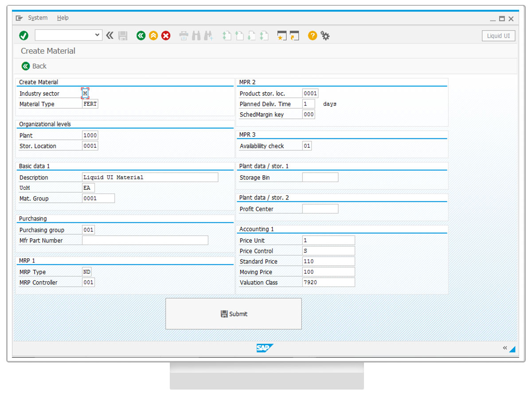This screenshot has height=394, width=532.
Task: Click the Mfr Part Number field
Action: point(145,240)
